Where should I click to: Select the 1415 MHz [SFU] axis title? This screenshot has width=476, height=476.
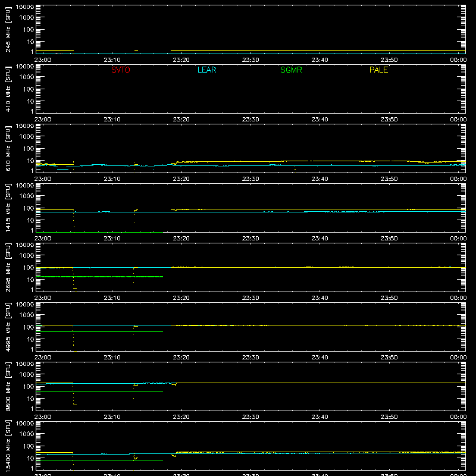pyautogui.click(x=8, y=208)
